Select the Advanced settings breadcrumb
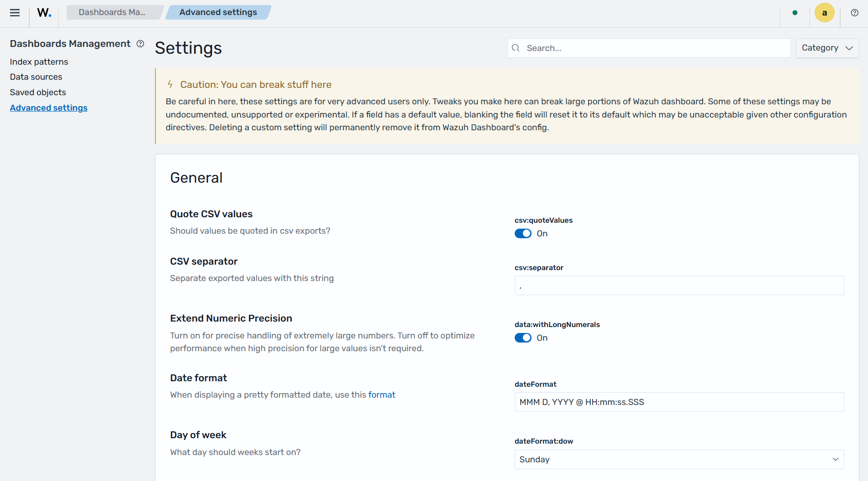The width and height of the screenshot is (868, 481). click(x=218, y=12)
